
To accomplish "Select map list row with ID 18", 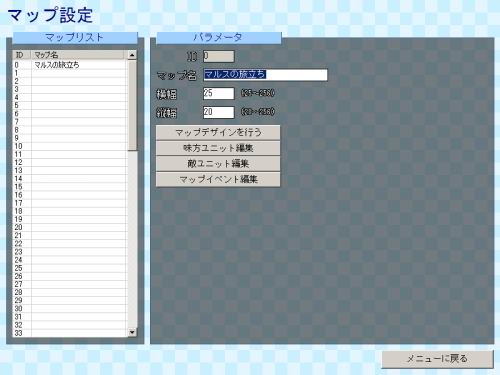I will tap(70, 211).
